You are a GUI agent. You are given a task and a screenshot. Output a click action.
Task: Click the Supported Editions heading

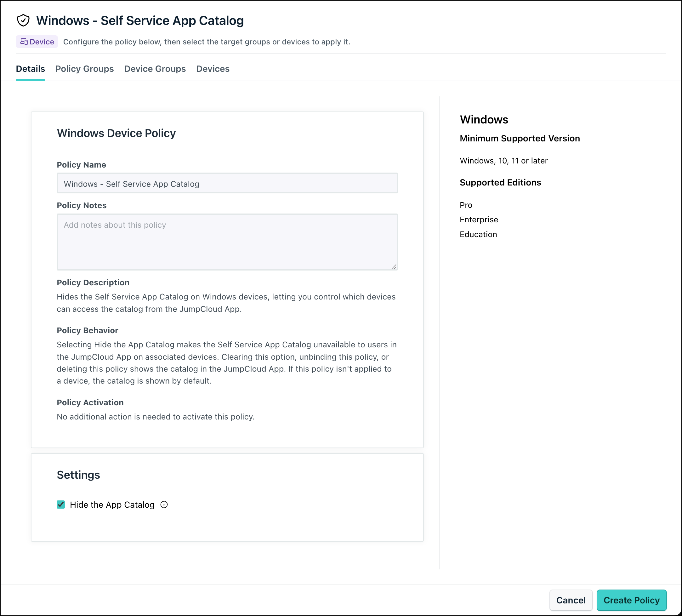pyautogui.click(x=500, y=182)
